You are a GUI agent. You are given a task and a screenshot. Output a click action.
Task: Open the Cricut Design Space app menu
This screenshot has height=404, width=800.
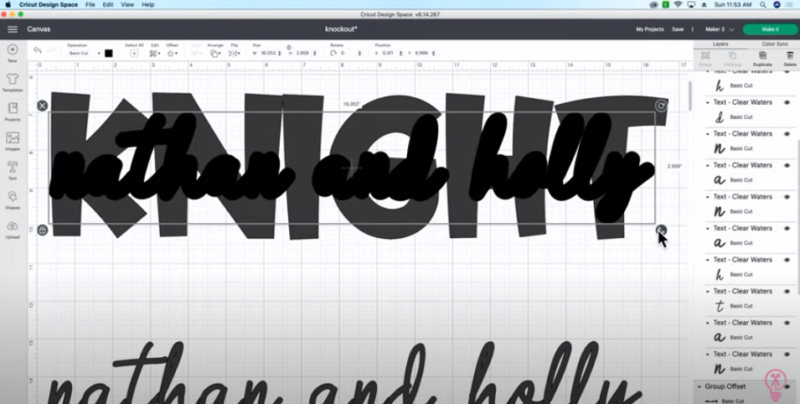(48, 5)
